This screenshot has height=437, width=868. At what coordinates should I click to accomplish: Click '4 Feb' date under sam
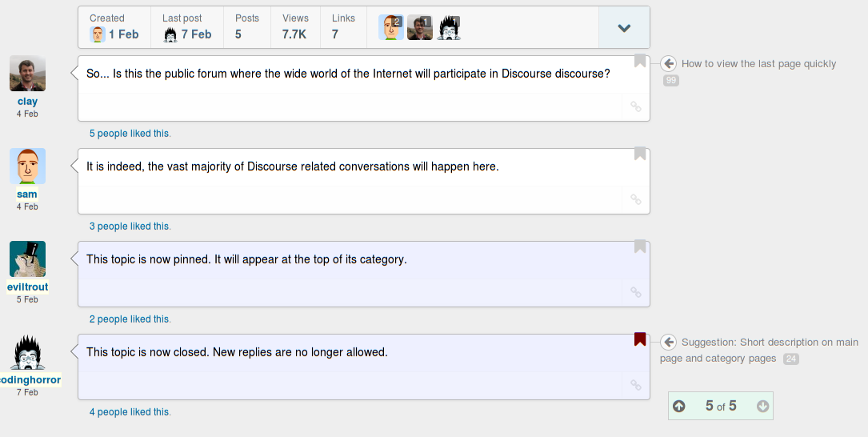click(27, 206)
